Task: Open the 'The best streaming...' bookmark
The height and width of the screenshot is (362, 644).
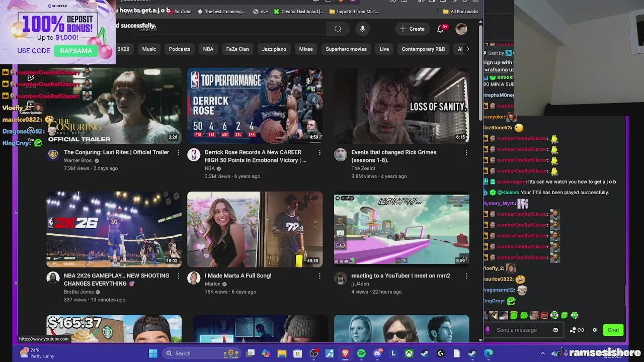Action: point(221,12)
